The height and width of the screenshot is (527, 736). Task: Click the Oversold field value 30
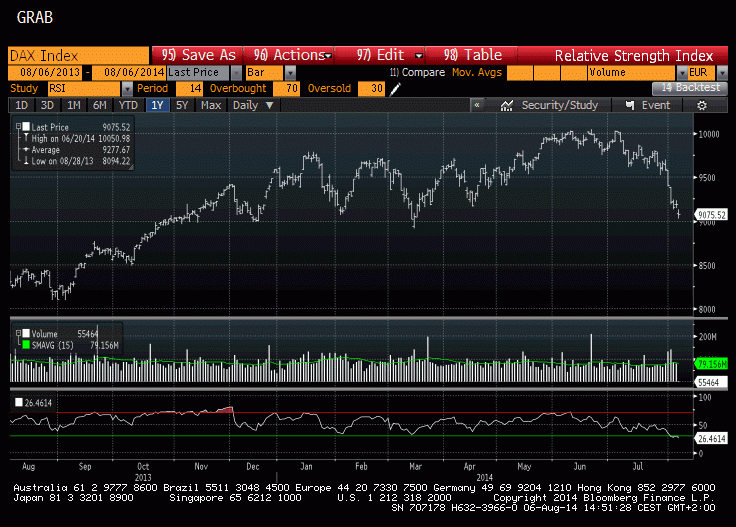click(371, 88)
